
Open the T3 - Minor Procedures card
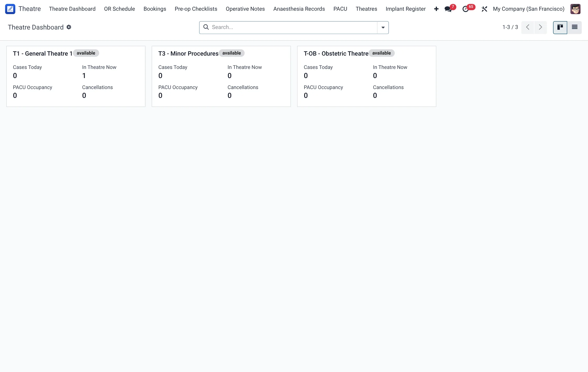pos(221,76)
